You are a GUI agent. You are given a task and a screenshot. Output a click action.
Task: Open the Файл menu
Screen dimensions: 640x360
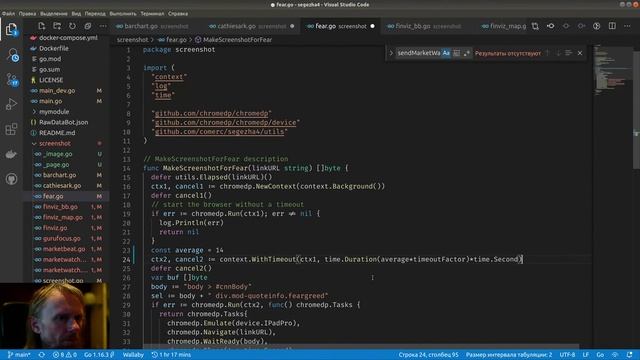8,13
